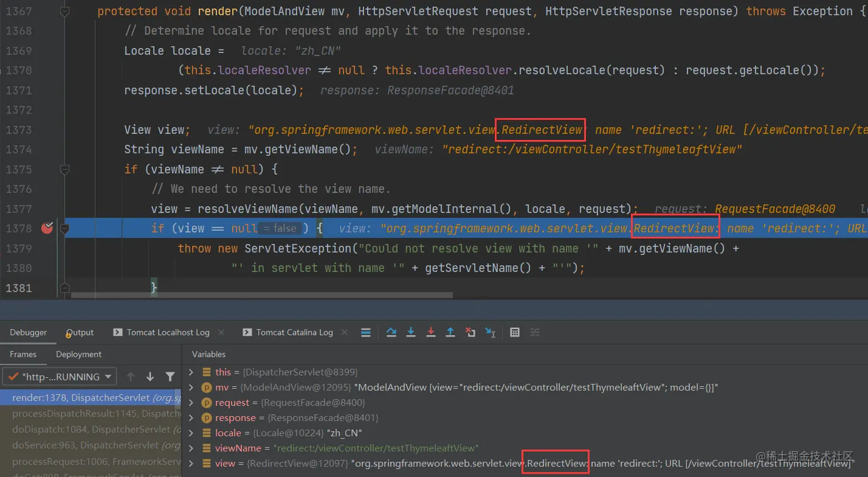This screenshot has width=868, height=477.
Task: Open the thread selector "http-...RUNNING" dropdown
Action: [x=59, y=377]
